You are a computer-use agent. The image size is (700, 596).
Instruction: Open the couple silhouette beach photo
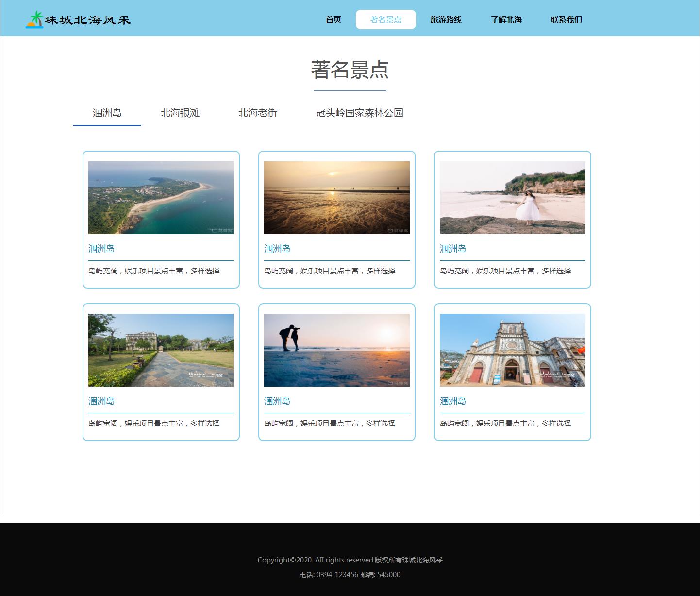click(337, 350)
